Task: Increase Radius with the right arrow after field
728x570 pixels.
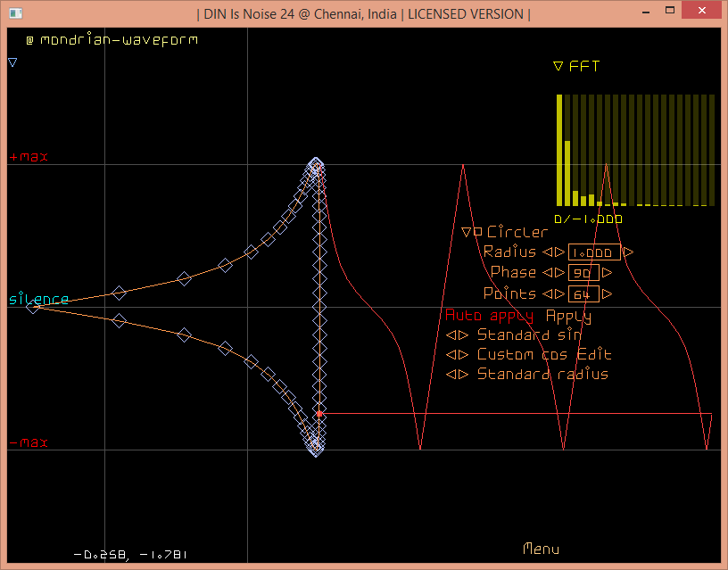Action: pyautogui.click(x=628, y=252)
